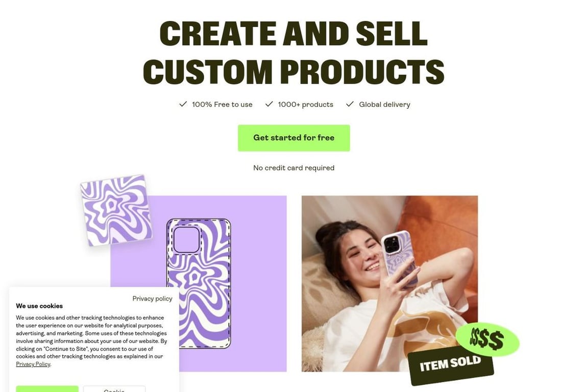This screenshot has height=392, width=588.
Task: Click the camera cutout on case mockup
Action: (x=186, y=240)
